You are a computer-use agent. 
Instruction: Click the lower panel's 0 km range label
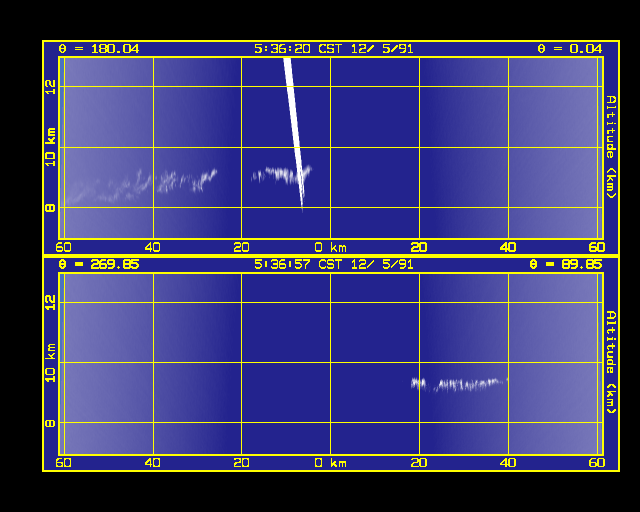[x=331, y=463]
